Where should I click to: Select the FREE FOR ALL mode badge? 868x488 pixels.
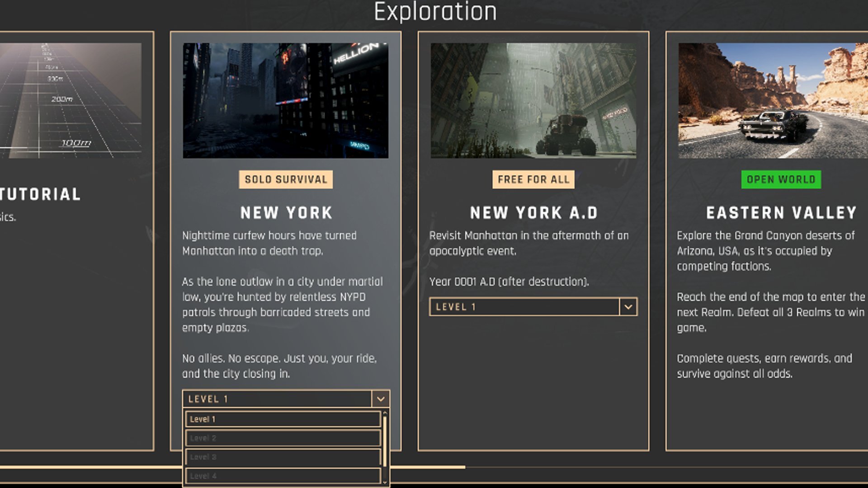coord(533,179)
